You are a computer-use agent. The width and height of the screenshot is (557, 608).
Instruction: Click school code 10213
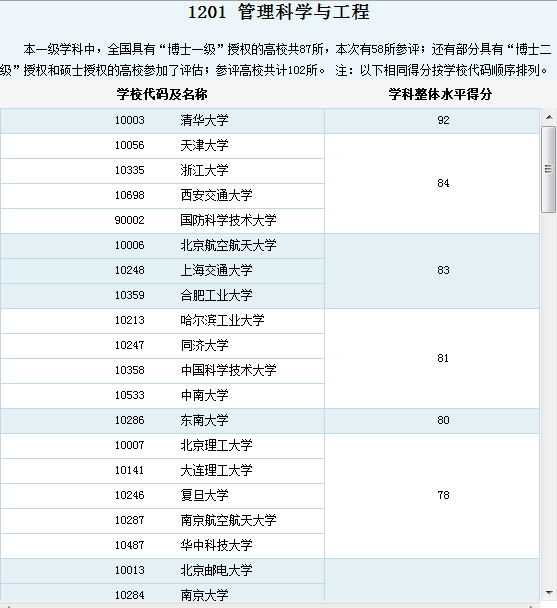130,320
